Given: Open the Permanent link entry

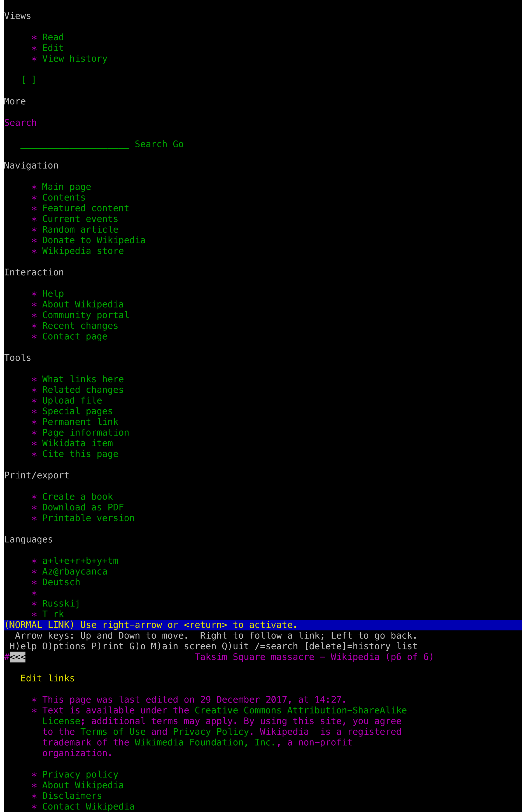Looking at the screenshot, I should [80, 422].
